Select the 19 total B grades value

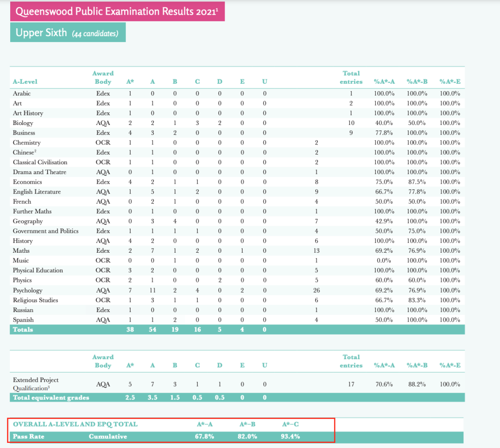point(175,330)
